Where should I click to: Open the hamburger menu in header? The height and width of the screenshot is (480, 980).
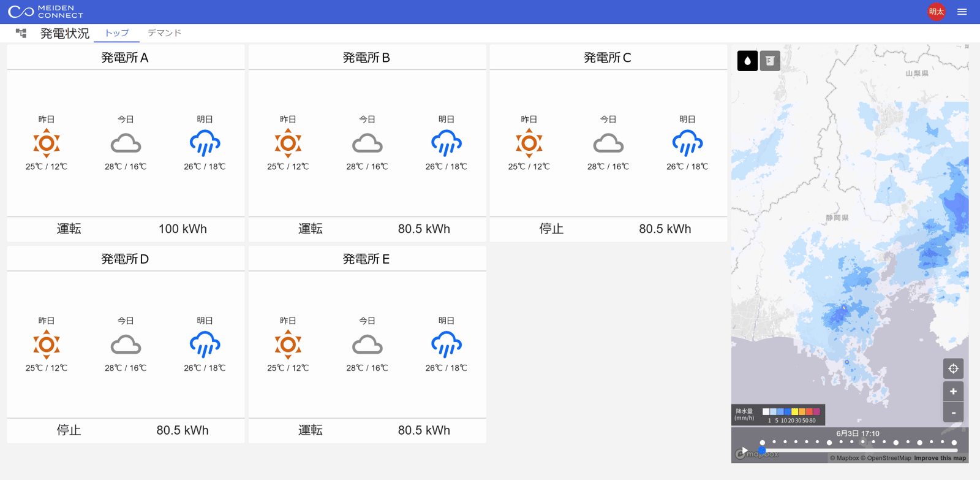[x=962, y=12]
